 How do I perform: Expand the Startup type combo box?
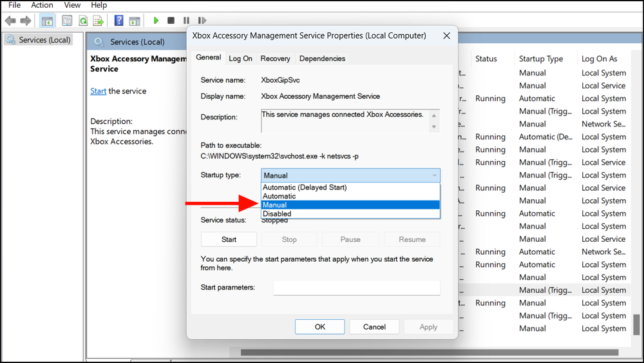pyautogui.click(x=350, y=175)
